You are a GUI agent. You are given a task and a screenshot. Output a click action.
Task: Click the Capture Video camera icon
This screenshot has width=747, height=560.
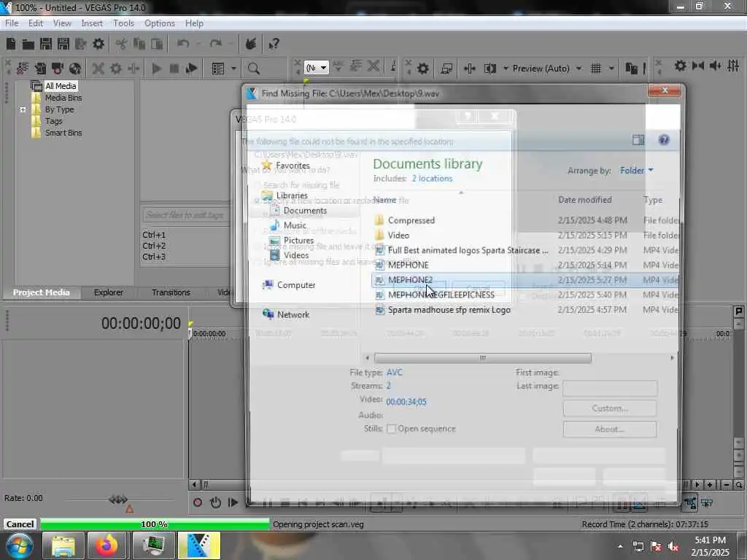[x=58, y=69]
